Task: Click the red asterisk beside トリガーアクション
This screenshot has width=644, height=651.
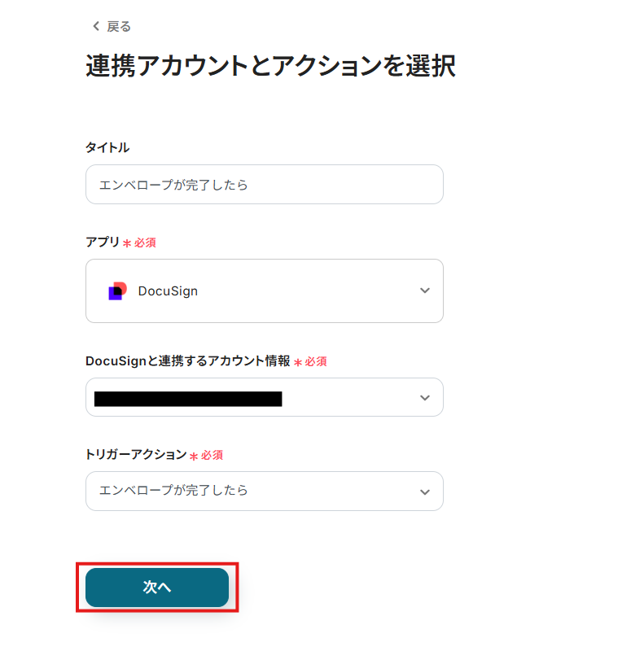Action: click(194, 457)
